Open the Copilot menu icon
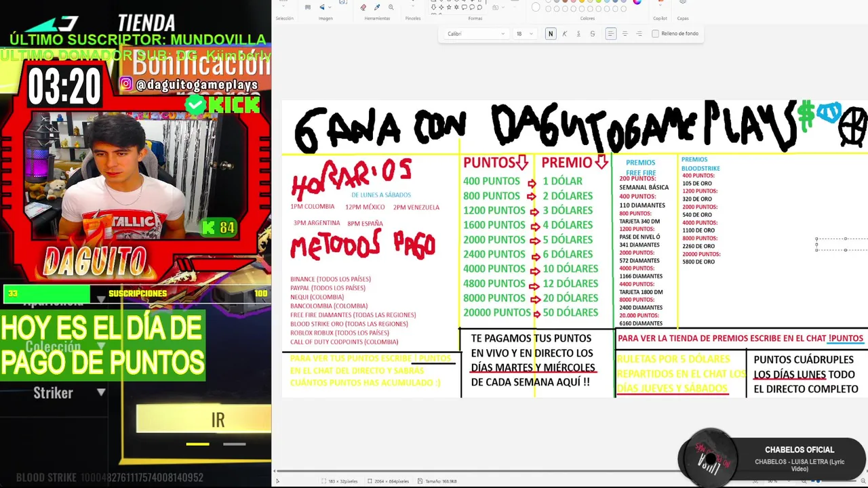 click(660, 3)
